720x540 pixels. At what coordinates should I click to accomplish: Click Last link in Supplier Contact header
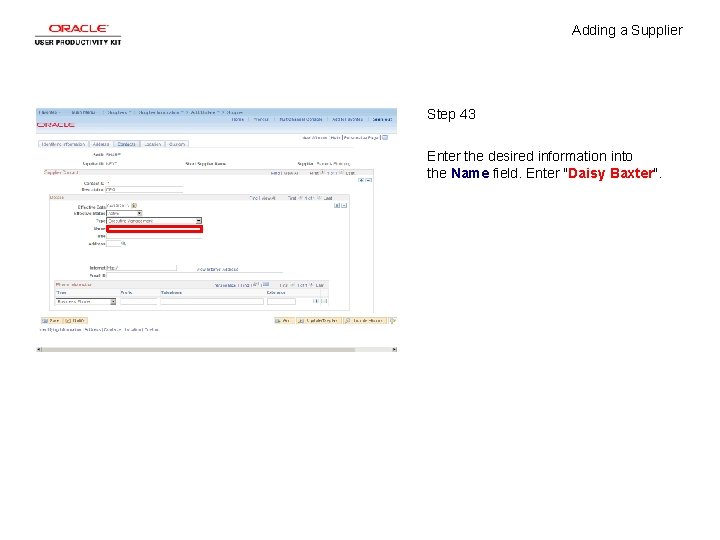[350, 173]
